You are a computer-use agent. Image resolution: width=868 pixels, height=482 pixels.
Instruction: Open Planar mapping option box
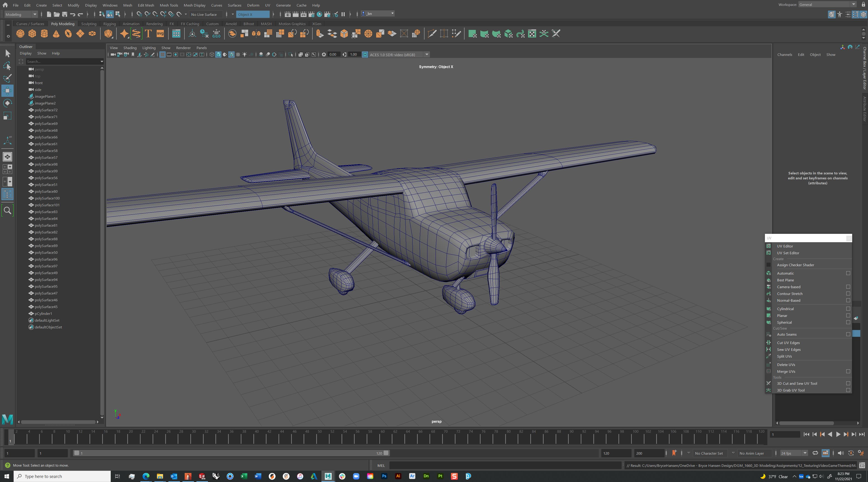[848, 316]
